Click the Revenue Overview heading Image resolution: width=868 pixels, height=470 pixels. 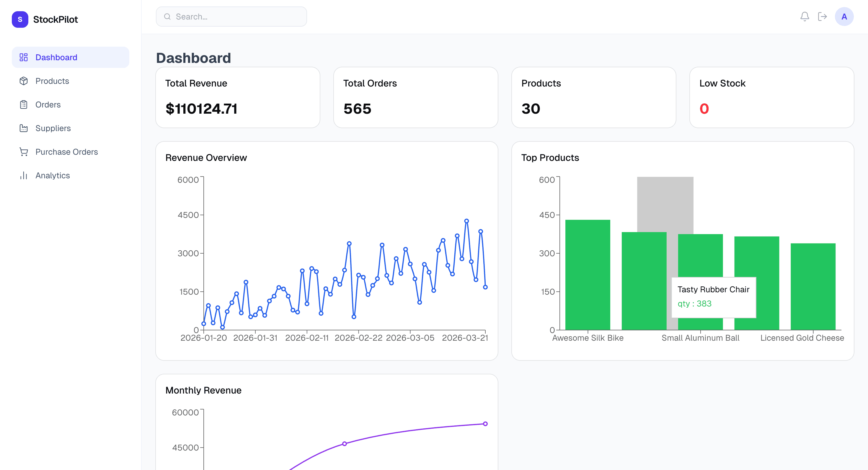tap(206, 158)
